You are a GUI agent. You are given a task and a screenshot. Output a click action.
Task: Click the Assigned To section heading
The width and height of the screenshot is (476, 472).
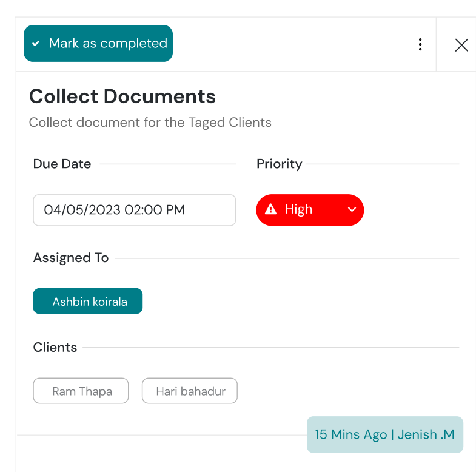tap(71, 258)
